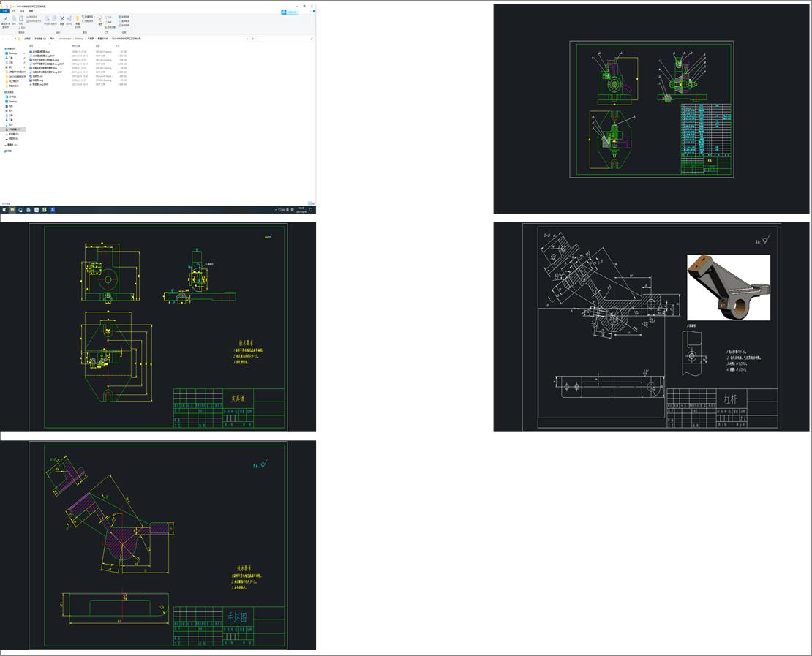The height and width of the screenshot is (656, 812).
Task: Click the Windows Start button on taskbar
Action: [x=4, y=210]
